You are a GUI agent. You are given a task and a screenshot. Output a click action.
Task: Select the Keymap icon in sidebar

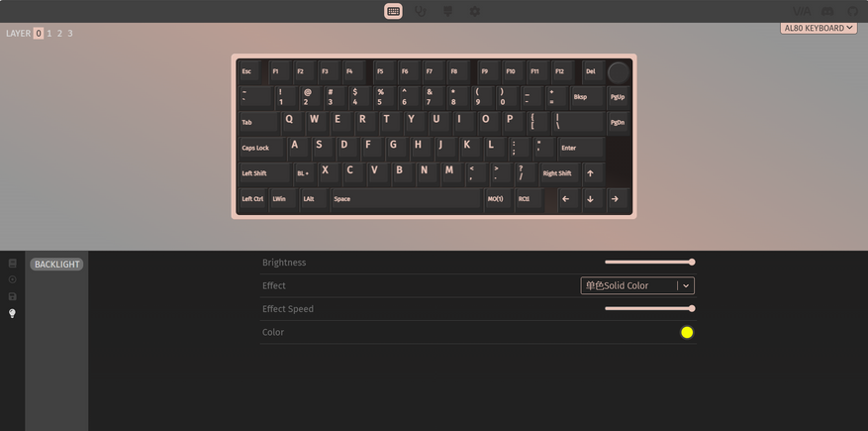pos(12,264)
